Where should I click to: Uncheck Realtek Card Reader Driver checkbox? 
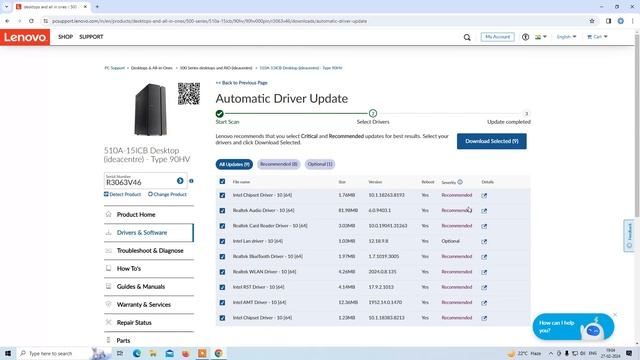click(x=222, y=226)
